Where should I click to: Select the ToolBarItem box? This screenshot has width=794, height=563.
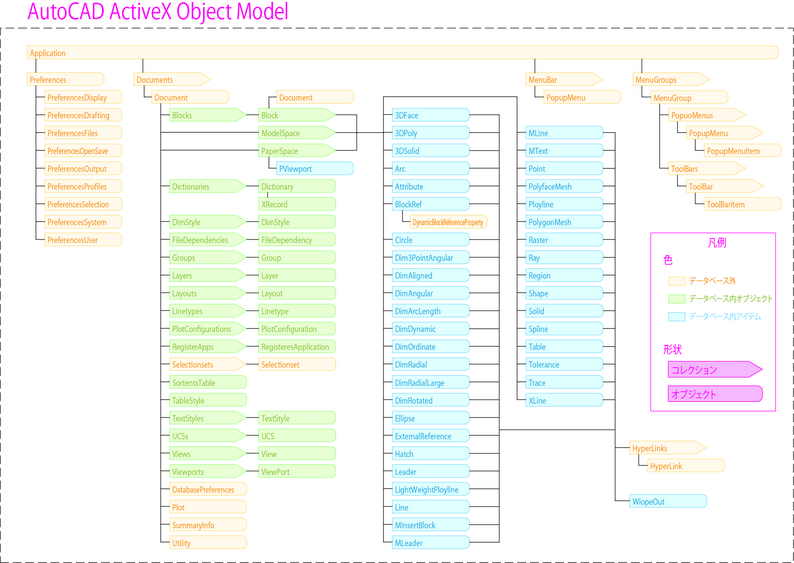click(x=743, y=204)
